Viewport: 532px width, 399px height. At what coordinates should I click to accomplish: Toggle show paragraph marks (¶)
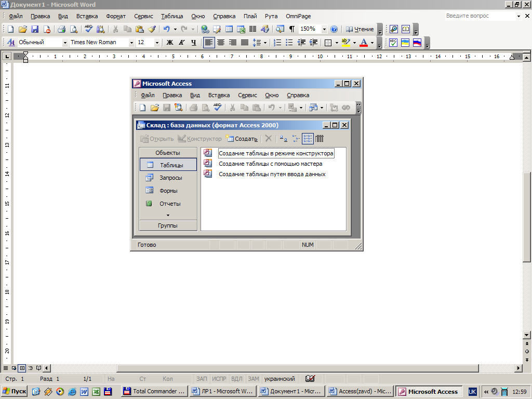pyautogui.click(x=292, y=29)
